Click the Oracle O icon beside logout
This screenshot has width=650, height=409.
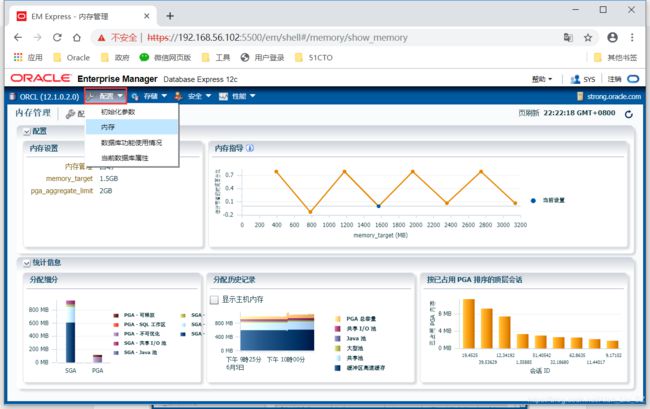point(633,79)
